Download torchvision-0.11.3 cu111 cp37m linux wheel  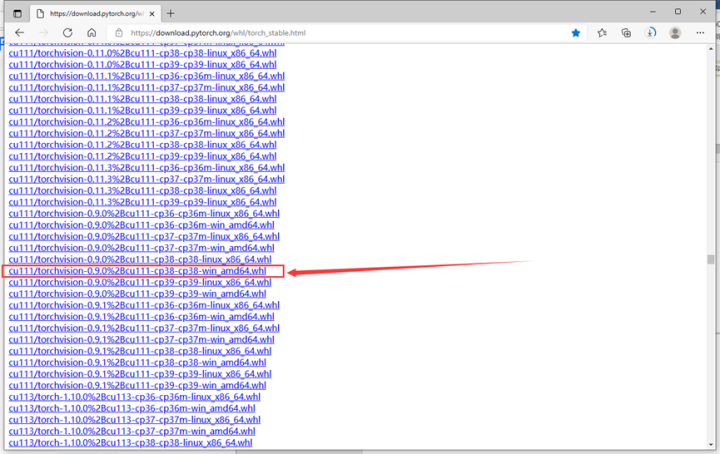point(146,179)
